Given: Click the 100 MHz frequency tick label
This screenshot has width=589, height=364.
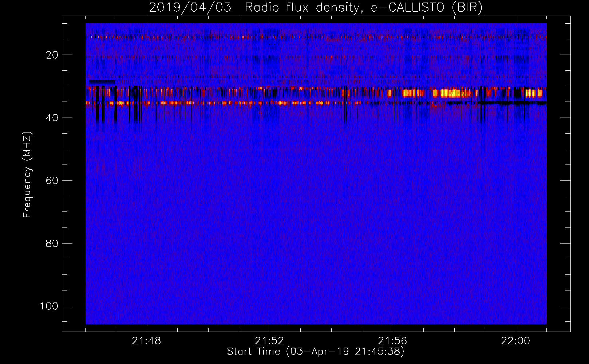Looking at the screenshot, I should coord(49,306).
